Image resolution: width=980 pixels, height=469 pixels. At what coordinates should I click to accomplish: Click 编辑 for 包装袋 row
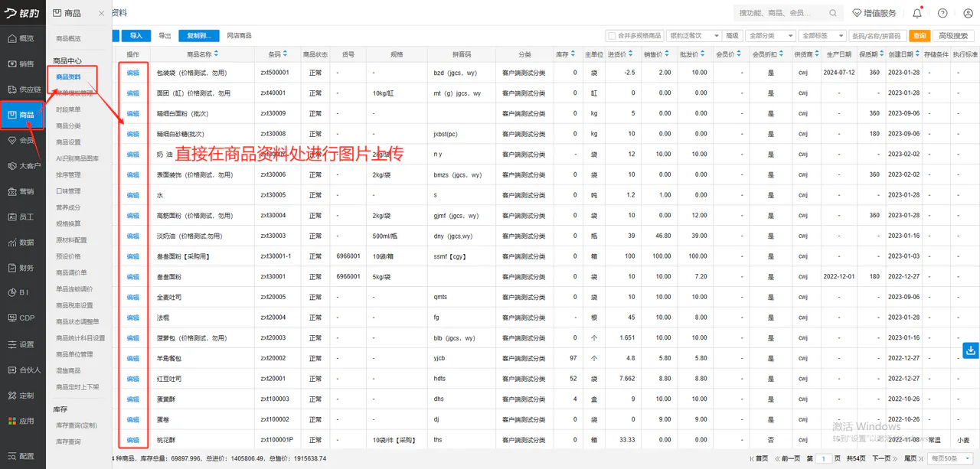[132, 73]
